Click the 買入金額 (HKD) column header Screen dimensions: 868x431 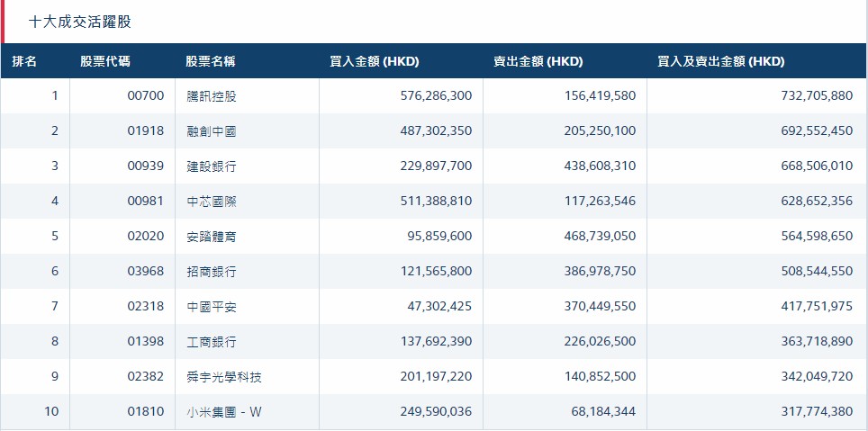(374, 62)
